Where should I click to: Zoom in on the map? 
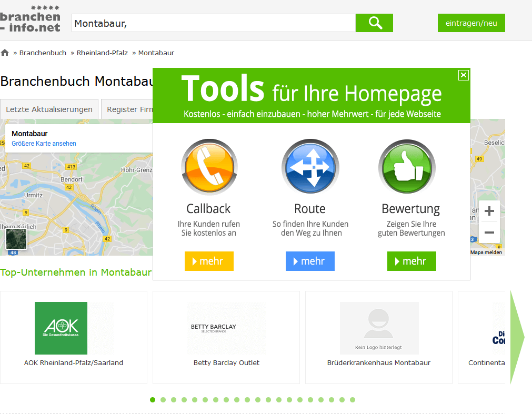(489, 211)
